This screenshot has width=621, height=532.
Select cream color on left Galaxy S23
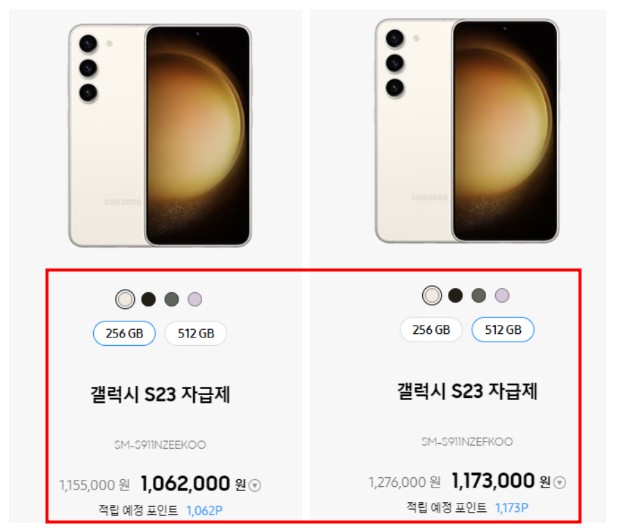[x=125, y=299]
